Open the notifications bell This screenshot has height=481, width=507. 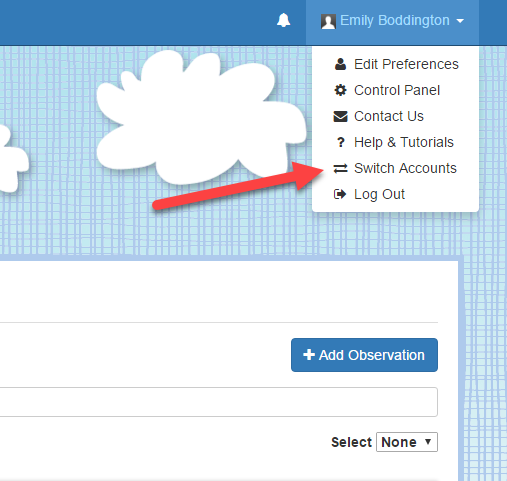click(x=283, y=20)
